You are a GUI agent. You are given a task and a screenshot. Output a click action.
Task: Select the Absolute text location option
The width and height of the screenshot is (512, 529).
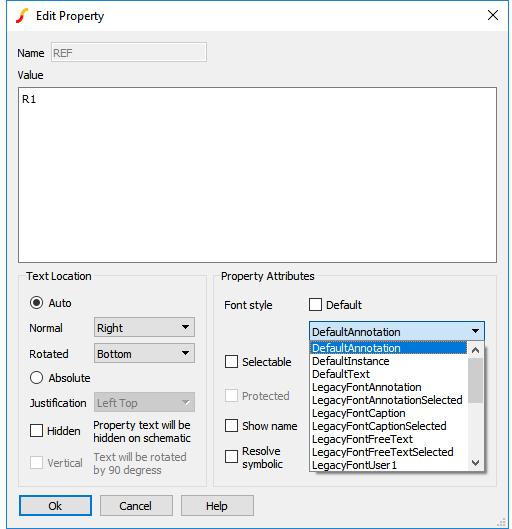coord(36,378)
